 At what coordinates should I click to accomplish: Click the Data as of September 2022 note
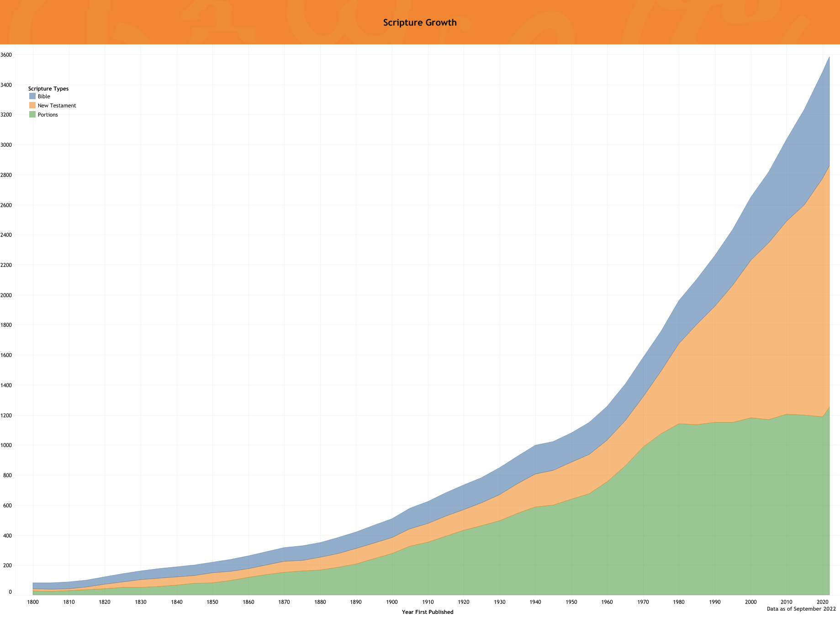(x=801, y=609)
